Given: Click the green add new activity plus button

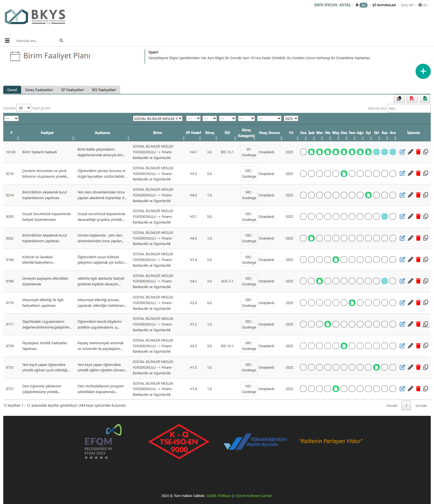Looking at the screenshot, I should (423, 71).
